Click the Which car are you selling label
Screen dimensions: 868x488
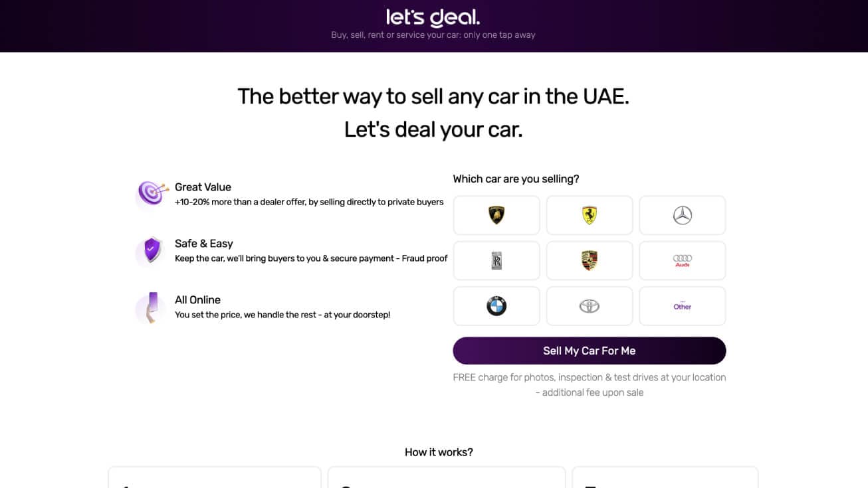(x=516, y=179)
